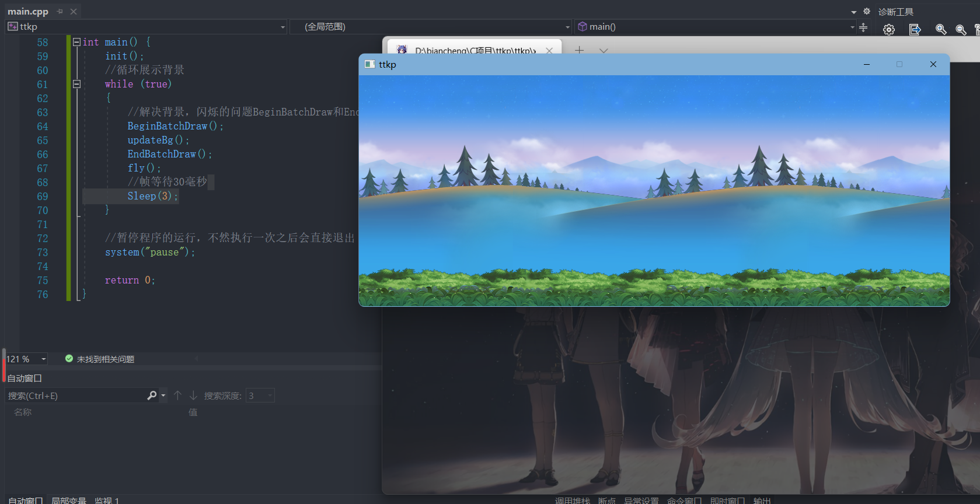980x504 pixels.
Task: Switch to the 命令窗口 tab
Action: tap(685, 501)
